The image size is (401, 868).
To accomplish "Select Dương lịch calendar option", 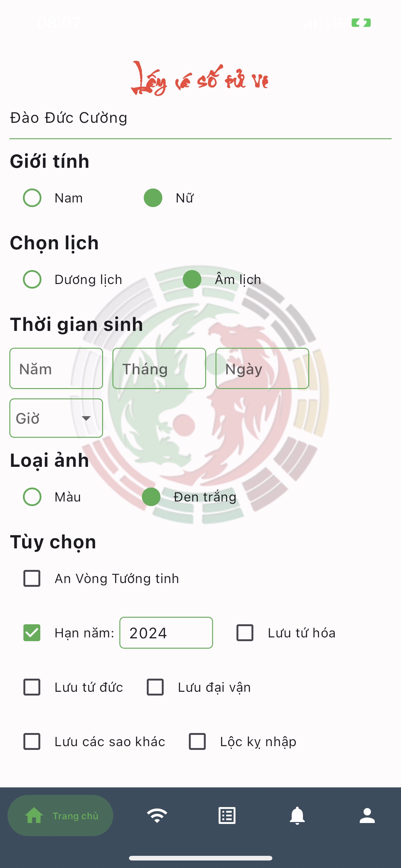I will pyautogui.click(x=32, y=279).
